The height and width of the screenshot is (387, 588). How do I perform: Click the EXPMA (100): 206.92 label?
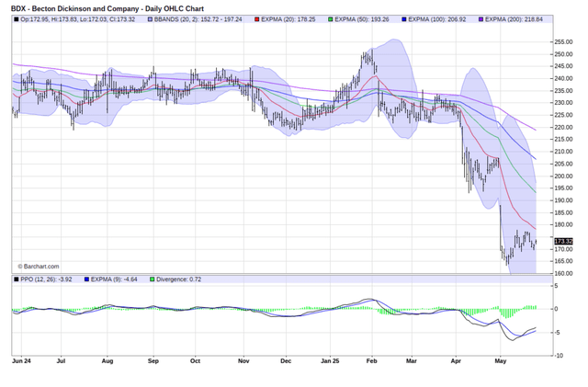coord(437,19)
